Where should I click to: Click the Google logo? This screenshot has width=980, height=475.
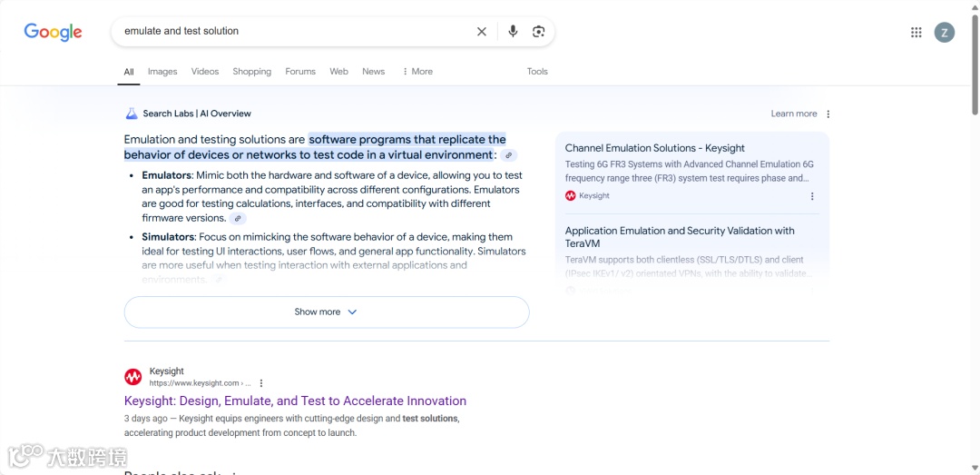pyautogui.click(x=53, y=32)
